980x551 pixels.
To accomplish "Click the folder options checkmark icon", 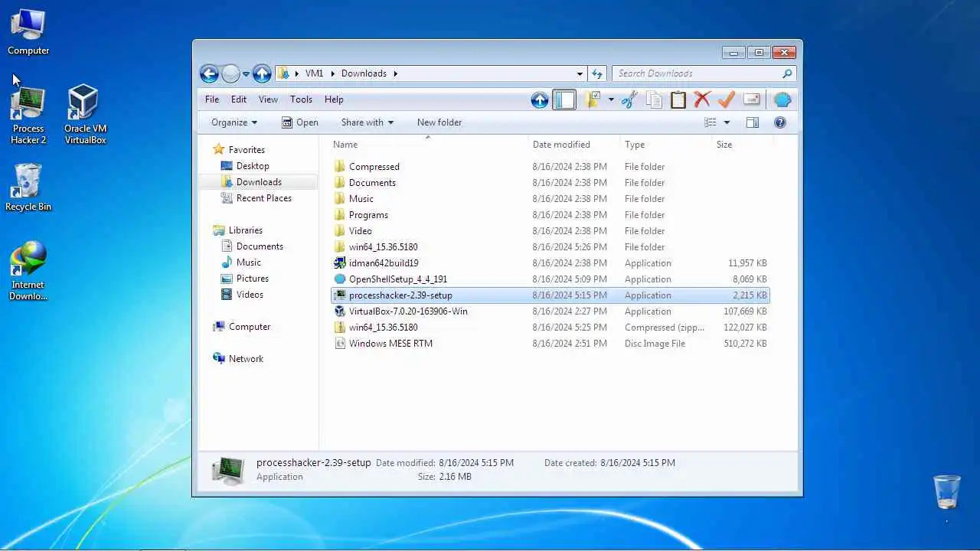I will tap(592, 99).
